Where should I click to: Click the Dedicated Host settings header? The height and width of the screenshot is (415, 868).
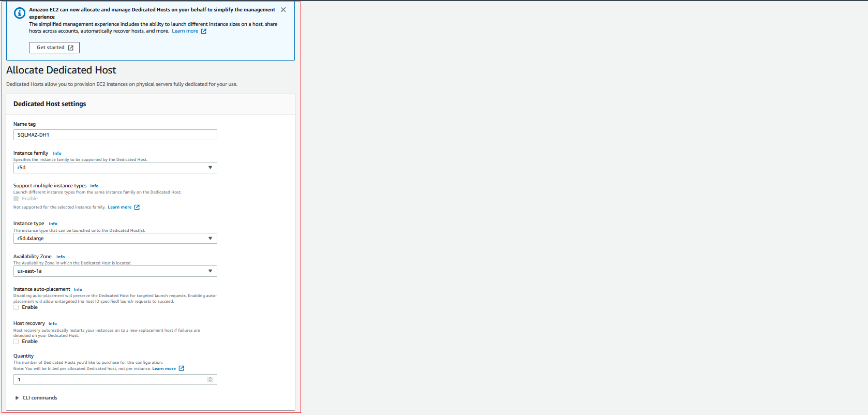coord(50,104)
